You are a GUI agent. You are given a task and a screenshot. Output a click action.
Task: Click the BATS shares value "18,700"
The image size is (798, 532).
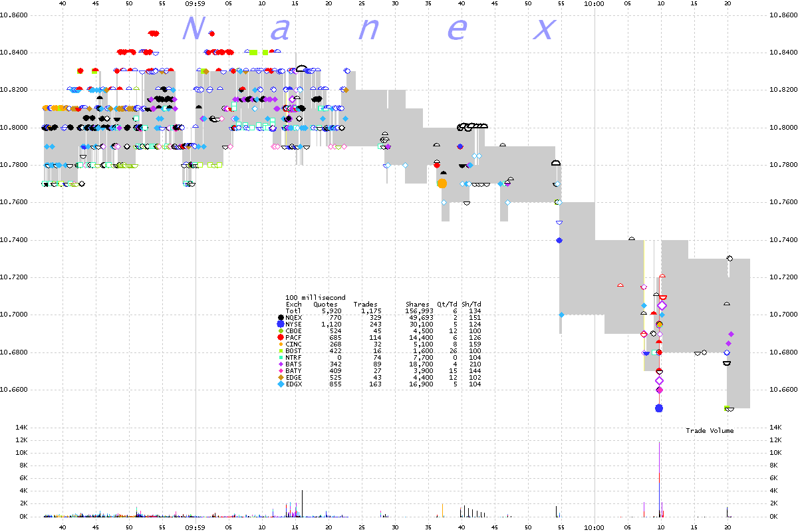421,364
